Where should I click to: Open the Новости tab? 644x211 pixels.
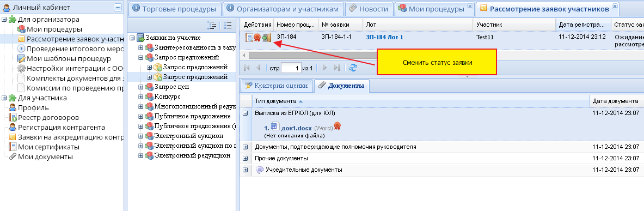coord(369,9)
